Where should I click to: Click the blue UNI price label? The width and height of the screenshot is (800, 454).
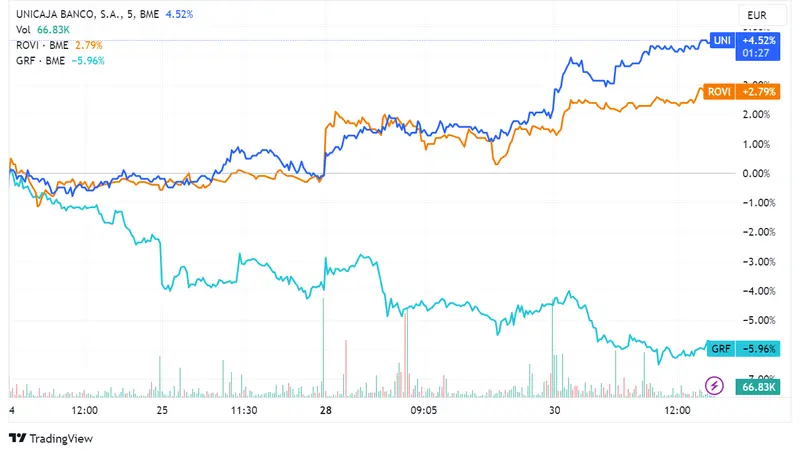tap(720, 40)
